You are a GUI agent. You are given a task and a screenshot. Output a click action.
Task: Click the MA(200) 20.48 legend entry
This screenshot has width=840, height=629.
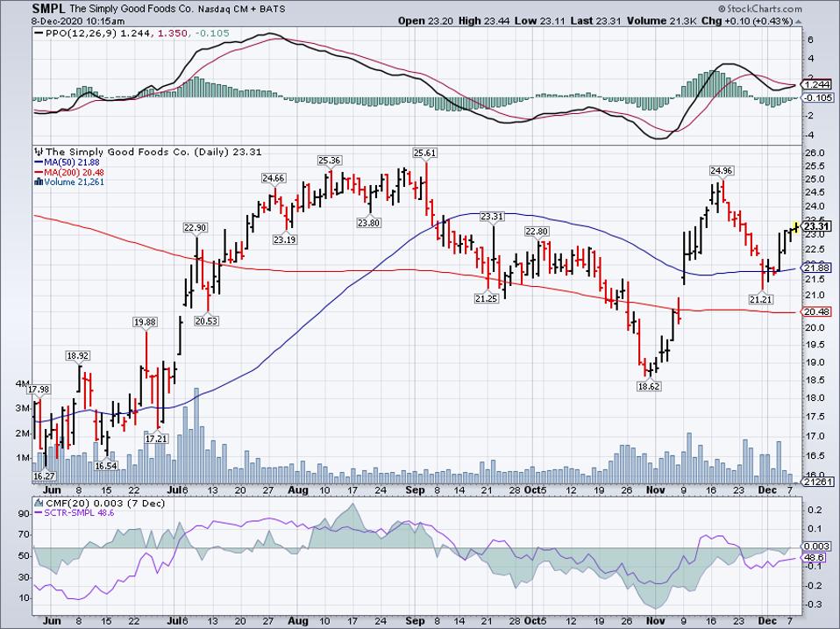click(x=69, y=173)
